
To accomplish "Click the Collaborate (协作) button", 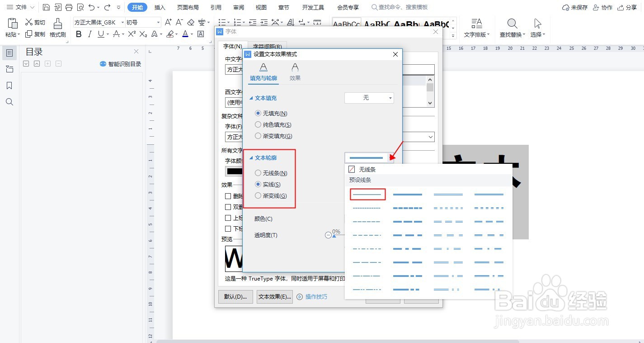I will point(602,7).
